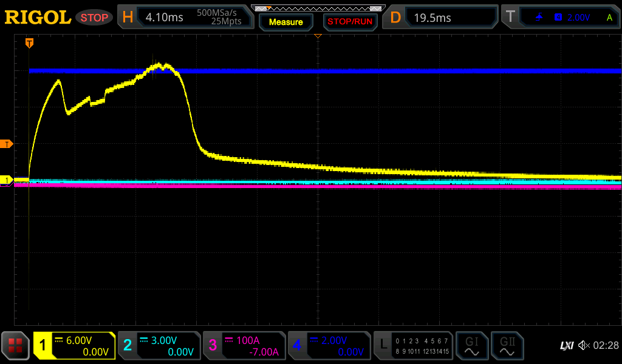Open delay settings showing 19.5ms
The height and width of the screenshot is (364, 622).
(x=443, y=17)
